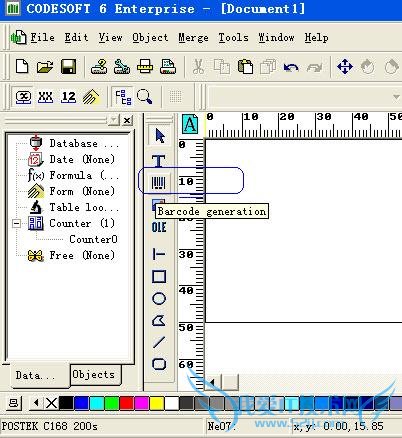
Task: Select Date (None) in the tree
Action: [x=72, y=159]
